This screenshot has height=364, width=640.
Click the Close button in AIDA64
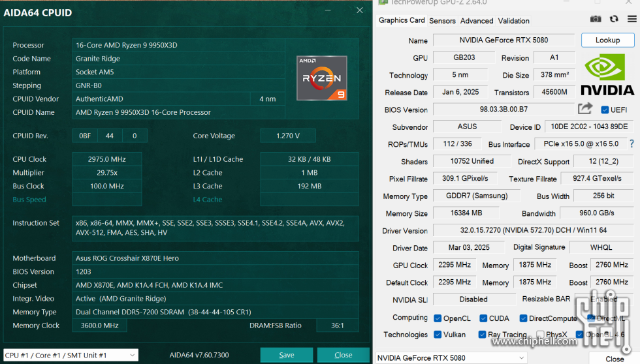344,355
